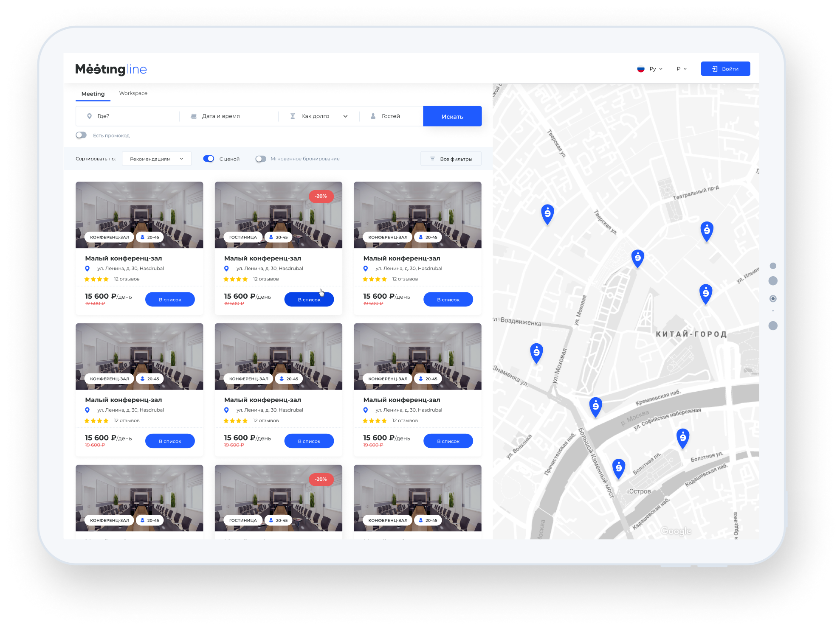The image size is (840, 631).
Task: Click the map pin near Болотная пл.
Action: click(x=618, y=468)
